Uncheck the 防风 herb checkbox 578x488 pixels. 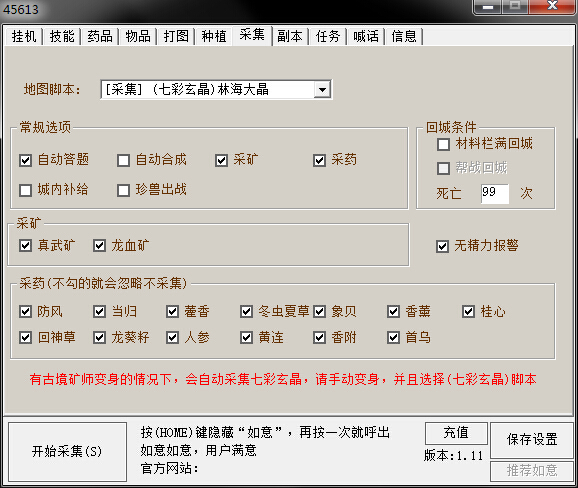25,312
